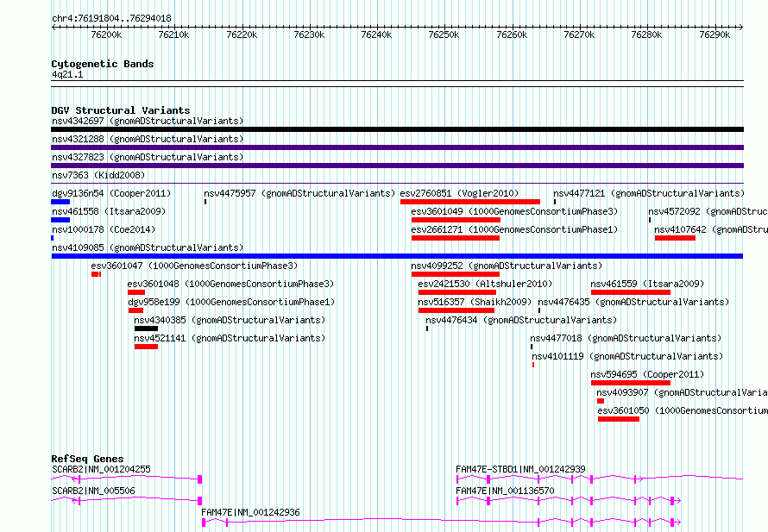Image resolution: width=768 pixels, height=532 pixels.
Task: Click nsv4475957 variant label
Action: click(x=299, y=193)
